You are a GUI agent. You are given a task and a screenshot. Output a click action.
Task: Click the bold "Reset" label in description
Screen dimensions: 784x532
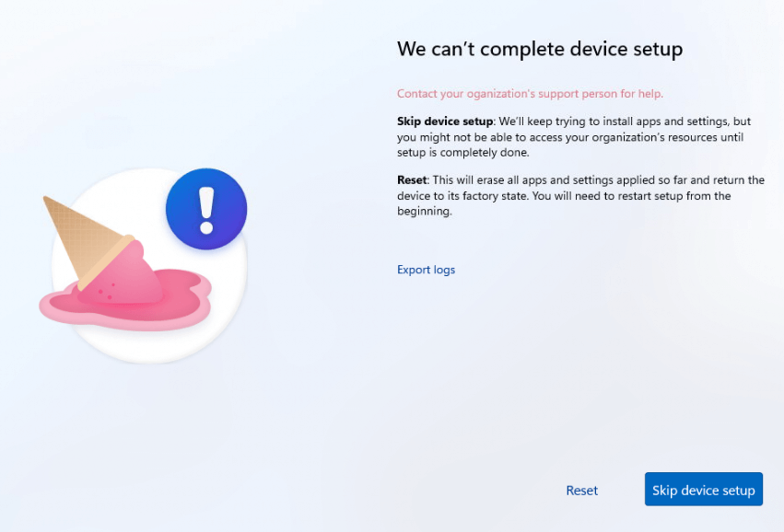point(412,179)
